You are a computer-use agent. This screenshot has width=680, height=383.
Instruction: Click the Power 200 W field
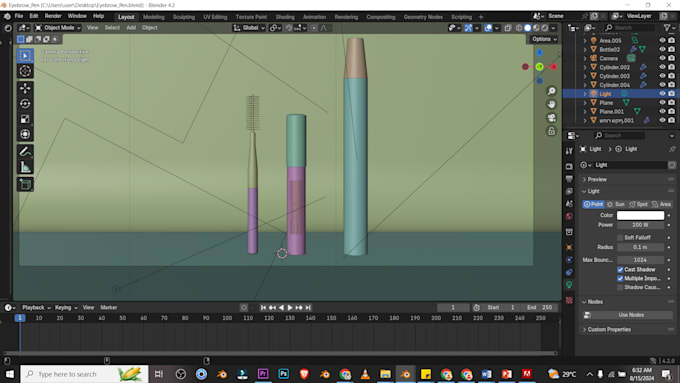click(x=641, y=225)
